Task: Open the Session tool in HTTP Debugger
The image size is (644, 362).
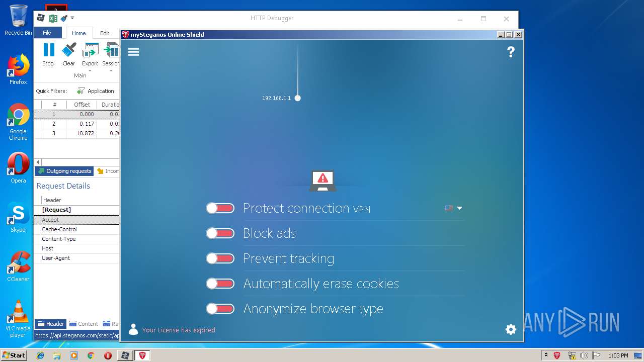Action: [x=111, y=55]
